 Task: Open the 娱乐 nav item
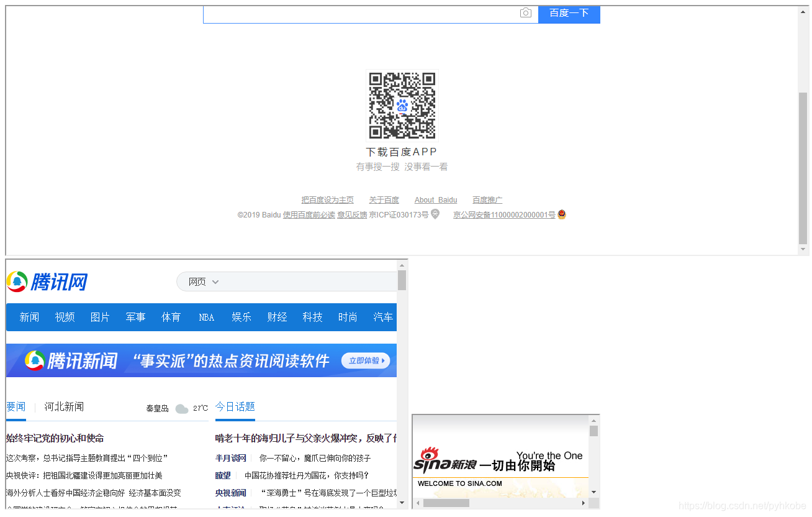point(241,318)
